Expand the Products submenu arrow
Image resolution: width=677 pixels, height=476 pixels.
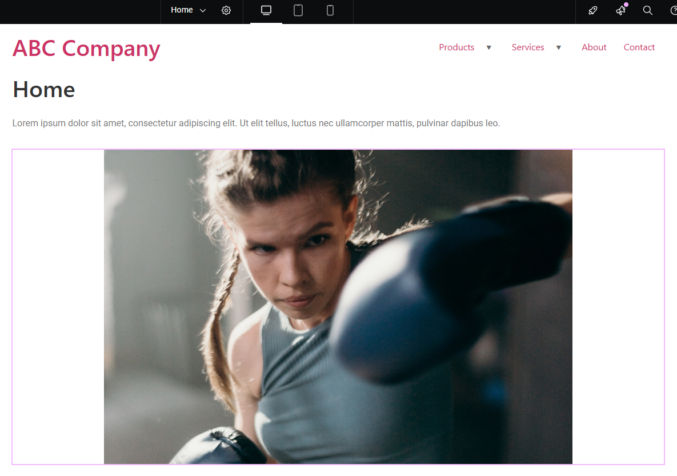(489, 48)
